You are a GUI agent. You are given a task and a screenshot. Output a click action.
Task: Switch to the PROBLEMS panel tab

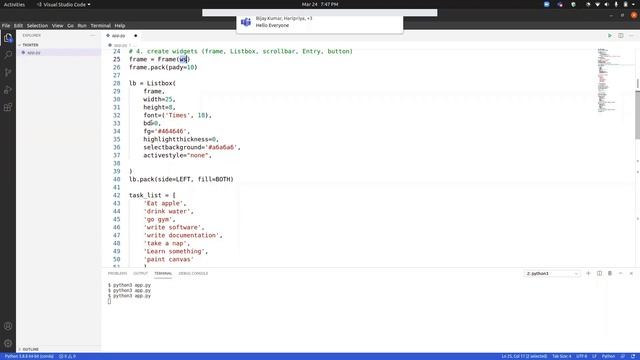tap(117, 273)
